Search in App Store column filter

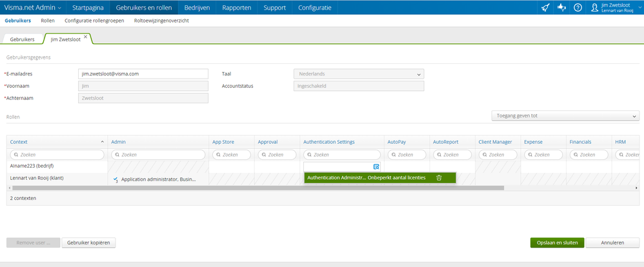(231, 155)
